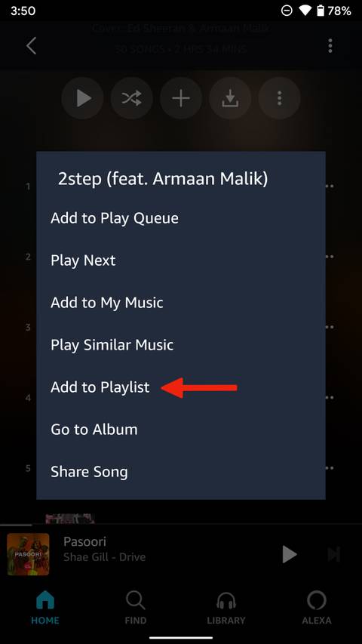Tap the plus icon to add playlist
Viewport: 362px width, 644px height.
181,99
